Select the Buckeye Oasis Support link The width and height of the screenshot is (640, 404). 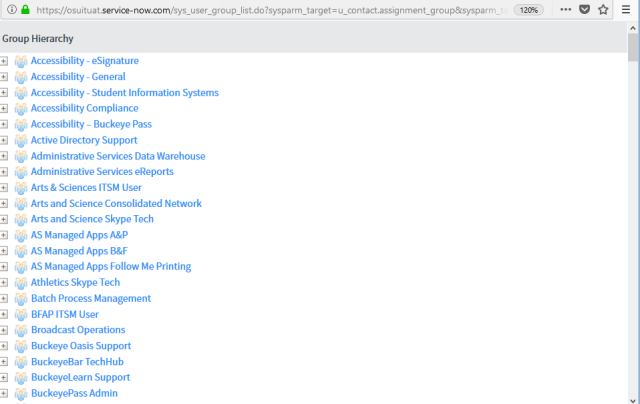tap(81, 346)
